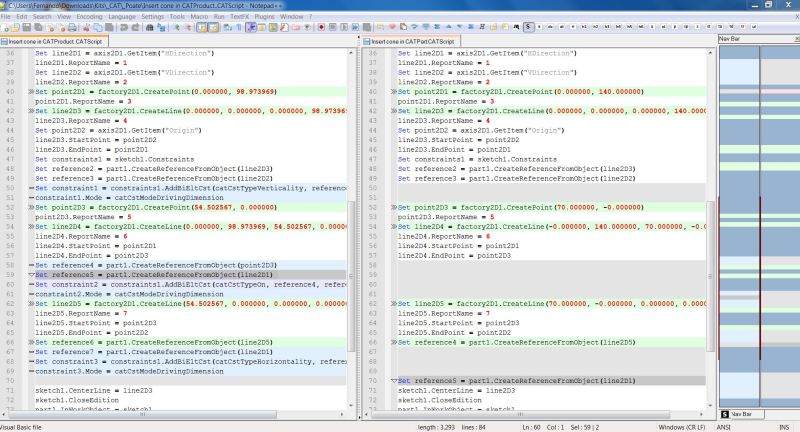Click the Close document toolbar icon
Viewport: 800px width, 432px height.
tap(51, 27)
